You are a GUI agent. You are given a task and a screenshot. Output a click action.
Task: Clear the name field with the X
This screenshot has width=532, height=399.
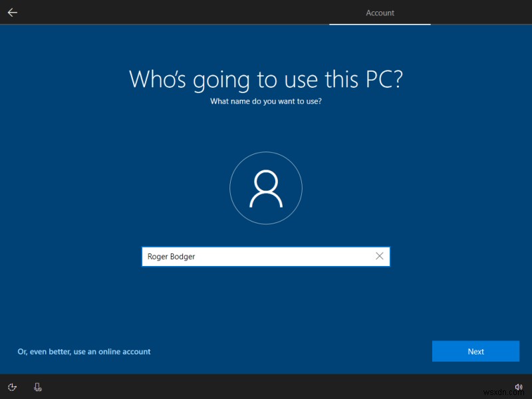380,256
